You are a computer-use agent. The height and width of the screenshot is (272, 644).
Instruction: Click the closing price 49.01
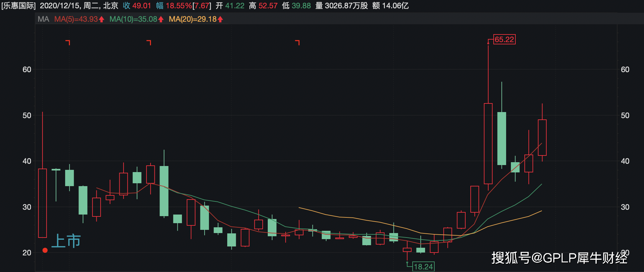coord(142,6)
